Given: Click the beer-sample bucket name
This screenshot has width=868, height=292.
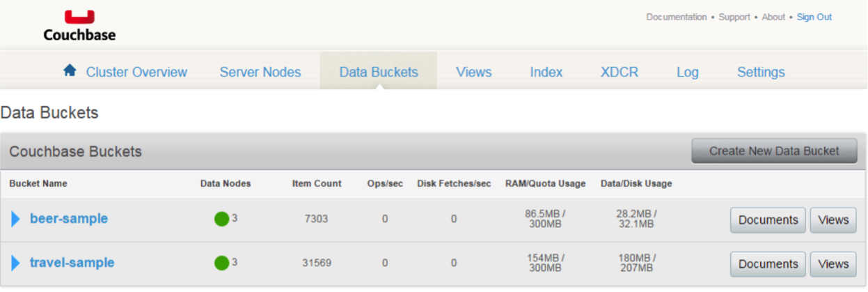Looking at the screenshot, I should tap(69, 219).
